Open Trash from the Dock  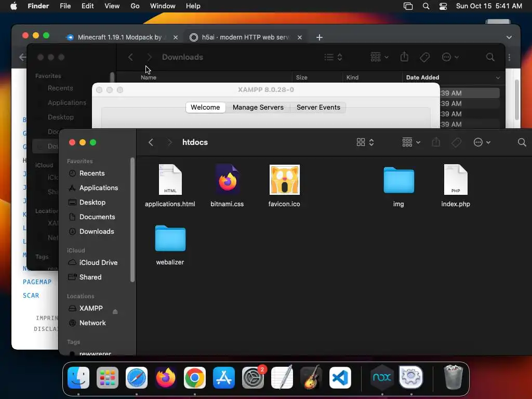453,378
